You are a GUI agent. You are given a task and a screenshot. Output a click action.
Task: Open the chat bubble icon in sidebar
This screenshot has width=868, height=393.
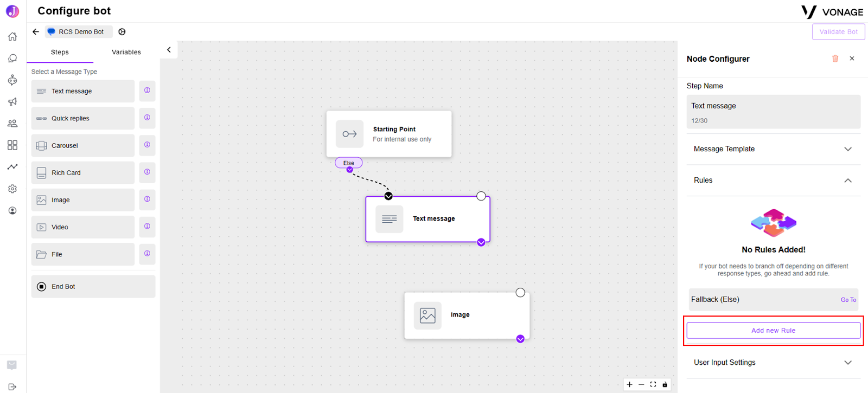12,58
